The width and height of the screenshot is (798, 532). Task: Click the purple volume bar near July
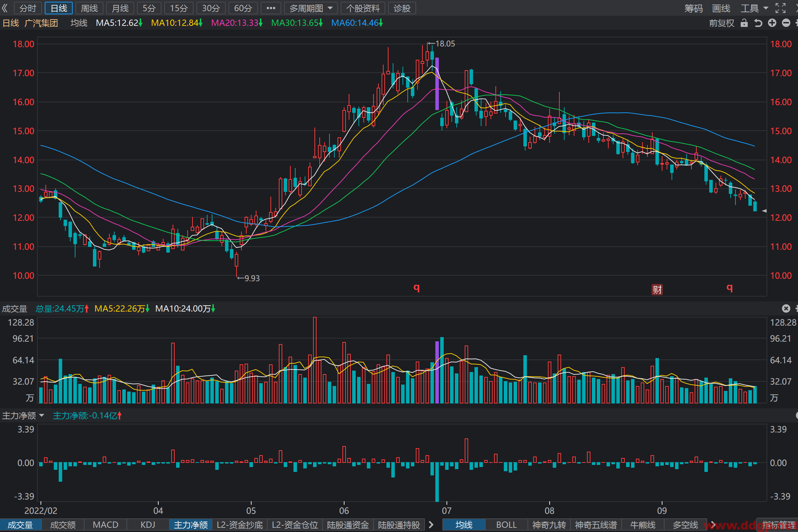437,372
